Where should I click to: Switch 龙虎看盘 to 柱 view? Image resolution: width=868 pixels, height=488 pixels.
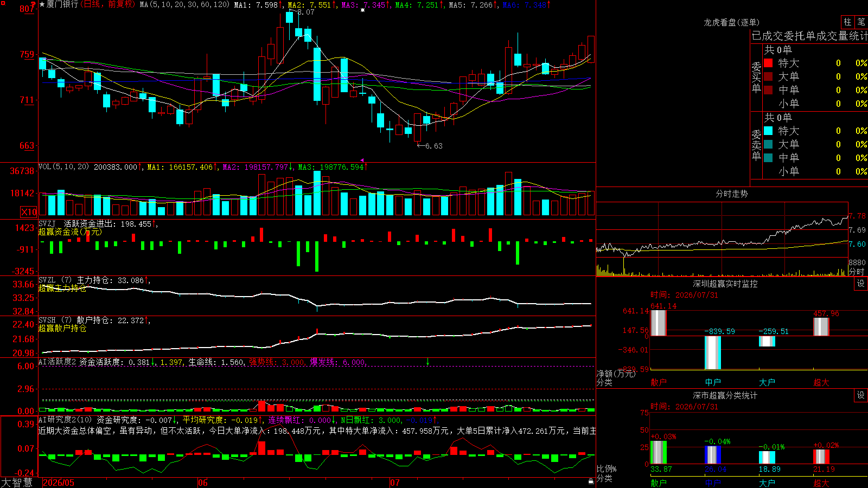tap(847, 22)
